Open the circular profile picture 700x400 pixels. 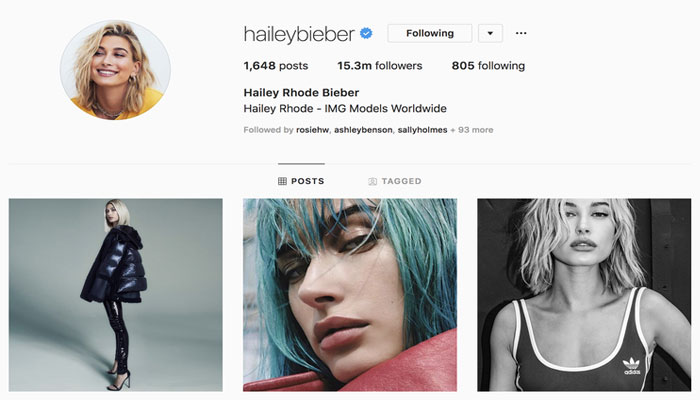115,70
